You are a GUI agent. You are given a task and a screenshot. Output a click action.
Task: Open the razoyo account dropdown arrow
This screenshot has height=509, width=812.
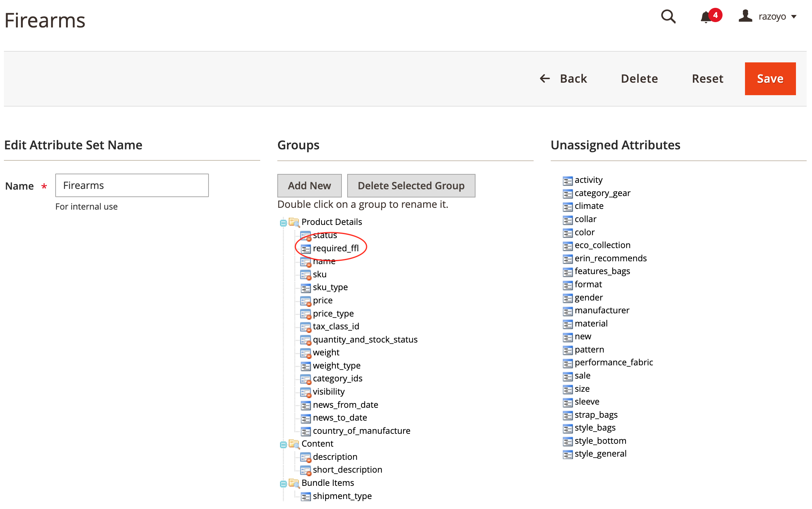coord(794,17)
